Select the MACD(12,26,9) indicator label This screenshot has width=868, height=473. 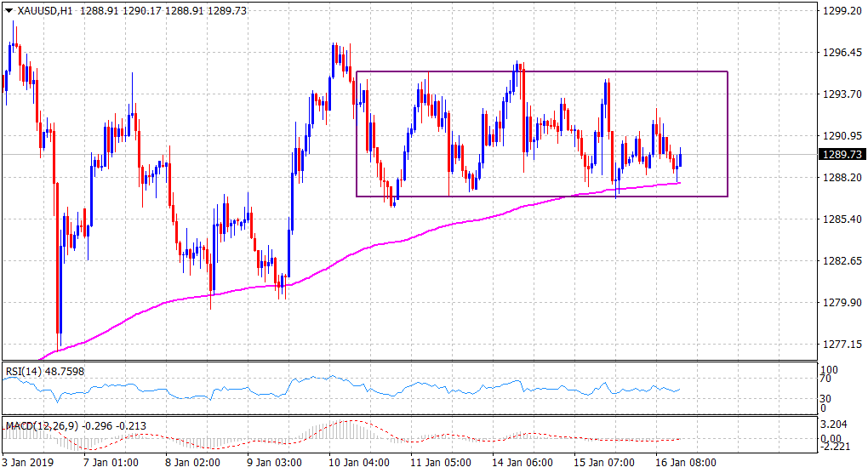click(x=36, y=424)
